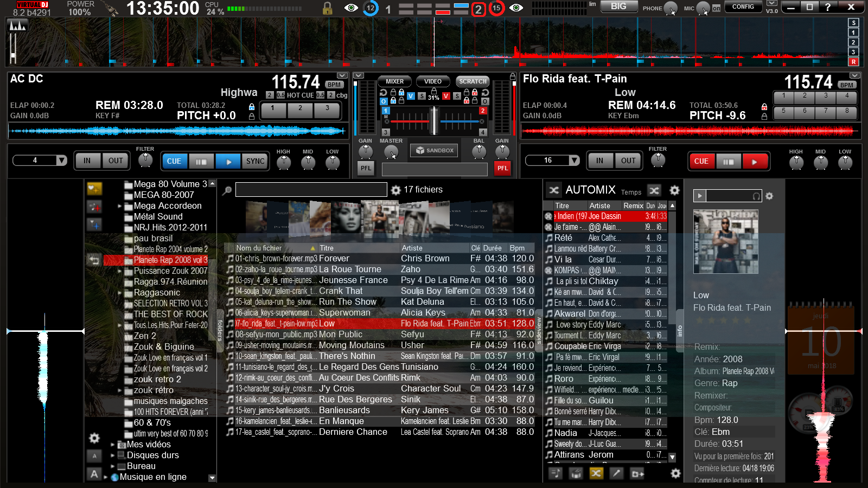Expand Bureau tree node
The width and height of the screenshot is (868, 488).
pyautogui.click(x=113, y=466)
